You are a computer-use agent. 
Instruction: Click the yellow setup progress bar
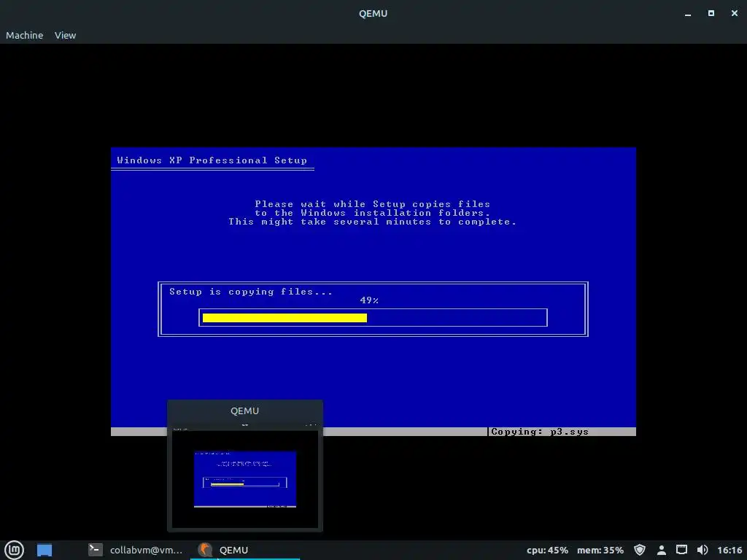point(285,318)
